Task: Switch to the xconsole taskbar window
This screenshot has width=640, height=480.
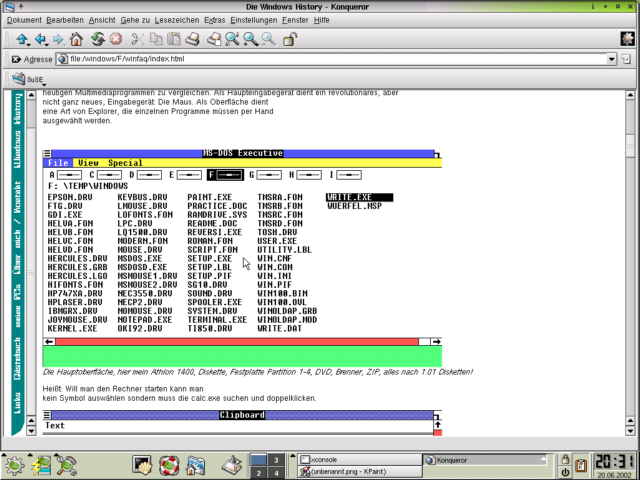Action: 359,460
